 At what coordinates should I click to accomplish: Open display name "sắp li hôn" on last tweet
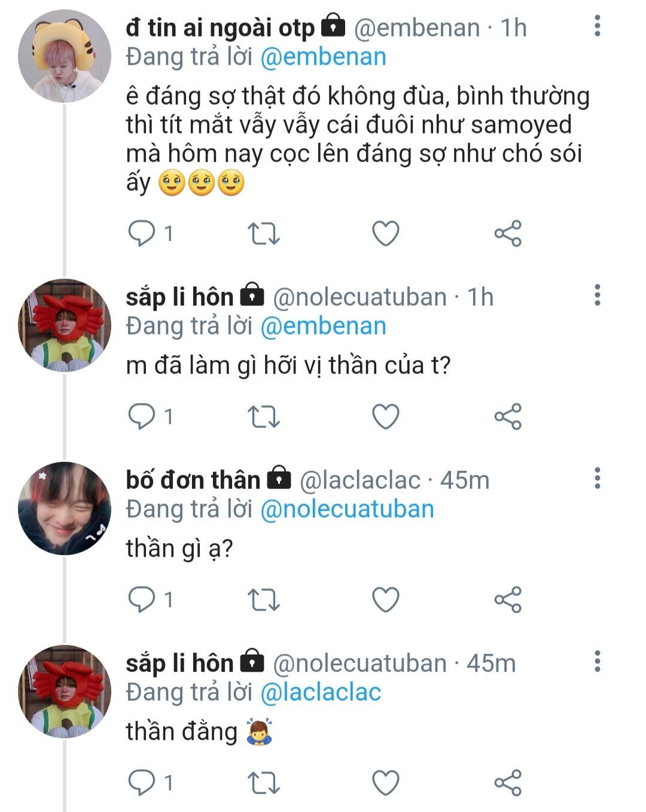pyautogui.click(x=179, y=663)
